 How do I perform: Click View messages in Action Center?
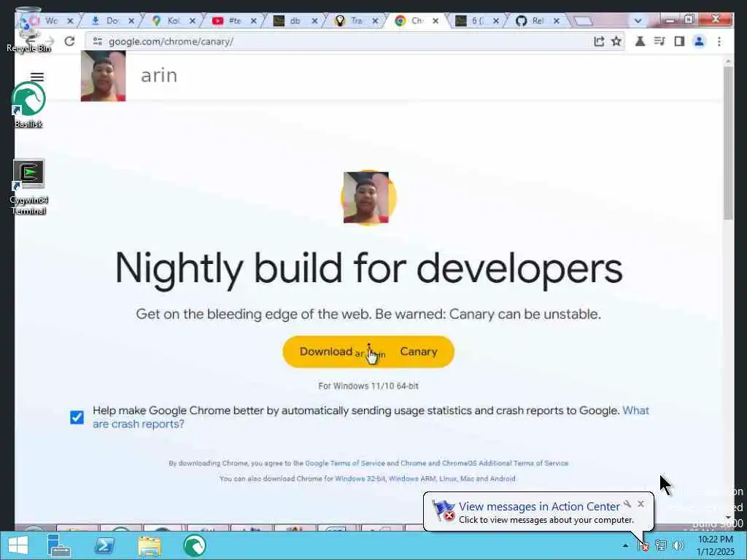pyautogui.click(x=539, y=506)
